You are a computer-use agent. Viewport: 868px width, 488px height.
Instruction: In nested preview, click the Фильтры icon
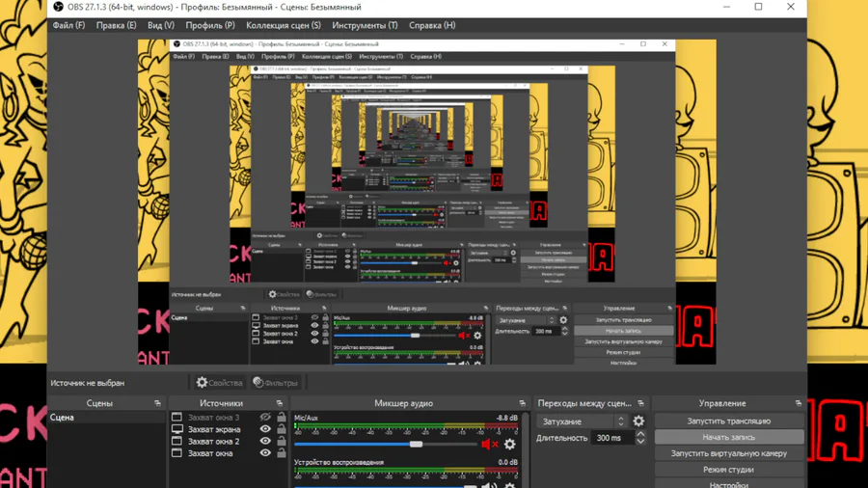coord(310,294)
